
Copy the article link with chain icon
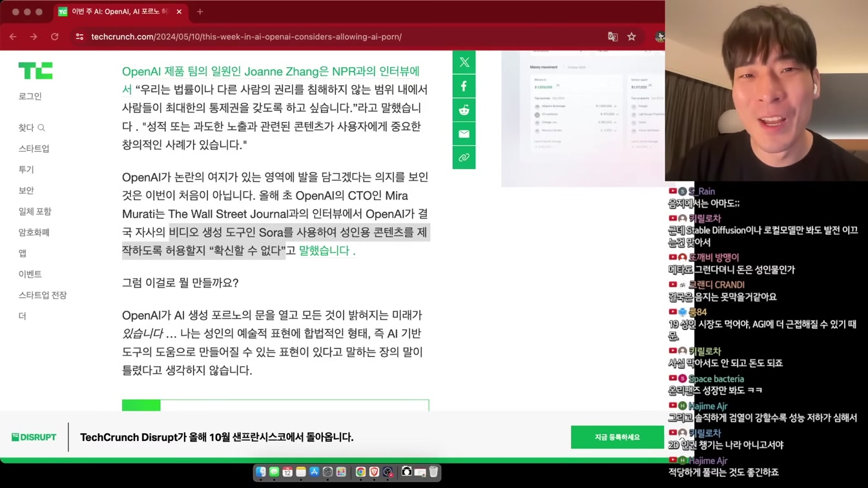464,158
